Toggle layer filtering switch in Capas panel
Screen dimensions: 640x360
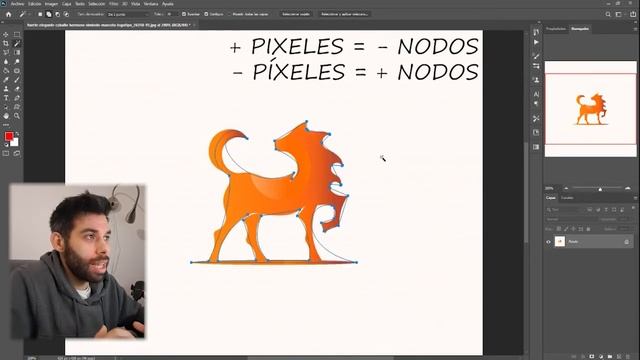[x=633, y=209]
